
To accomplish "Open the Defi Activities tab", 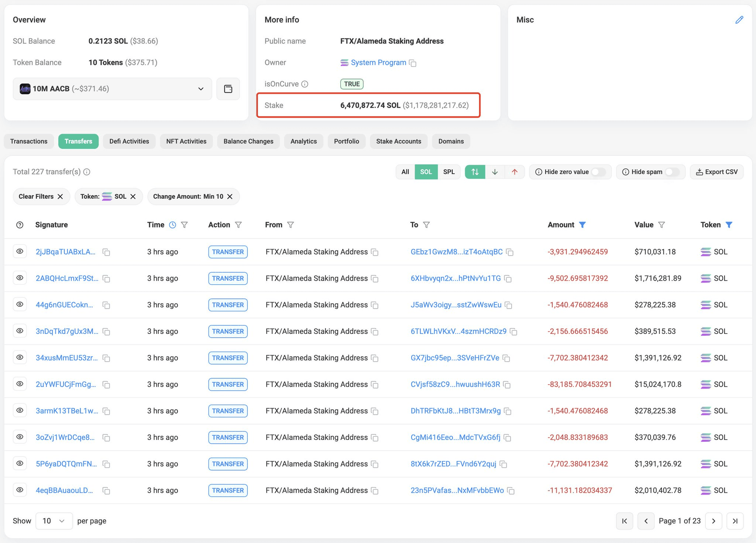I will (129, 141).
